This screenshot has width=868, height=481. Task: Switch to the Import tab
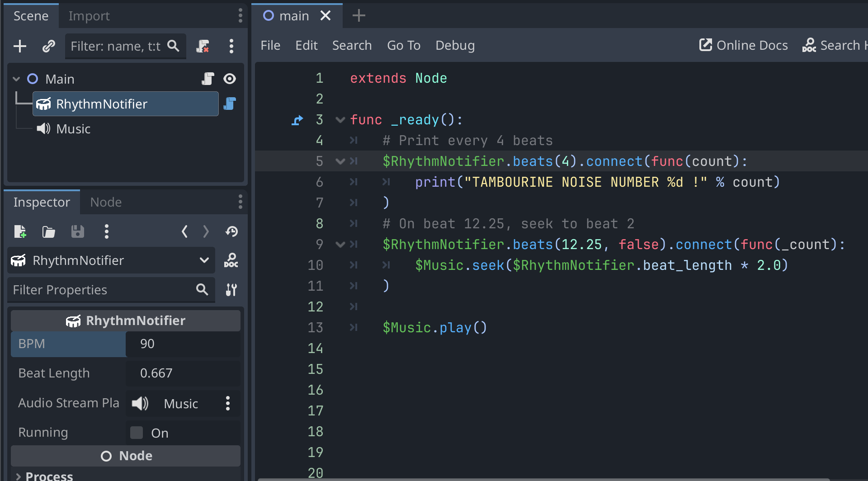pyautogui.click(x=89, y=16)
